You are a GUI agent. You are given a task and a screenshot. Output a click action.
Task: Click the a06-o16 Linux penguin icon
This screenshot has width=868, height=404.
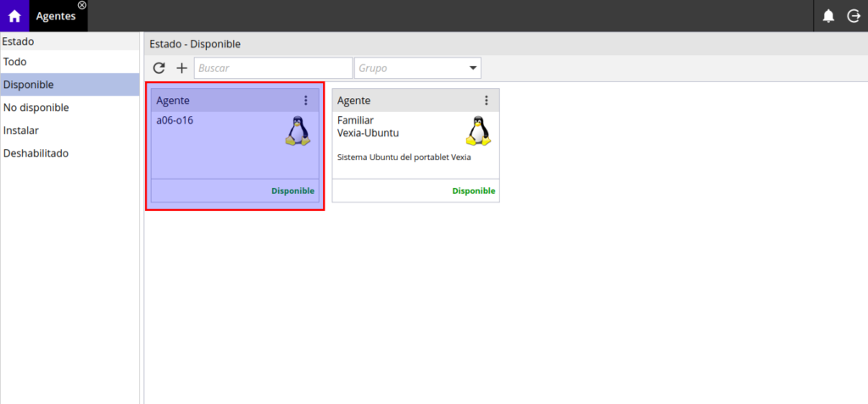298,131
